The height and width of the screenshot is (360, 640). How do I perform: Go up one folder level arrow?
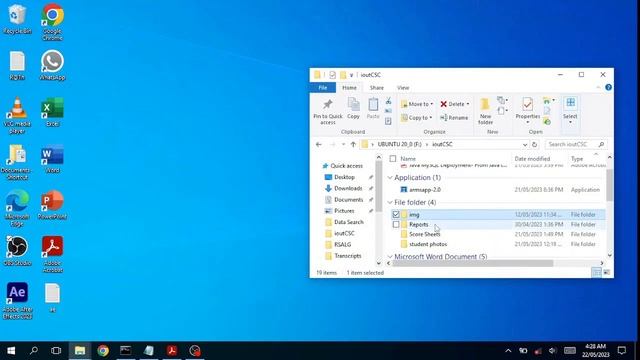click(353, 144)
